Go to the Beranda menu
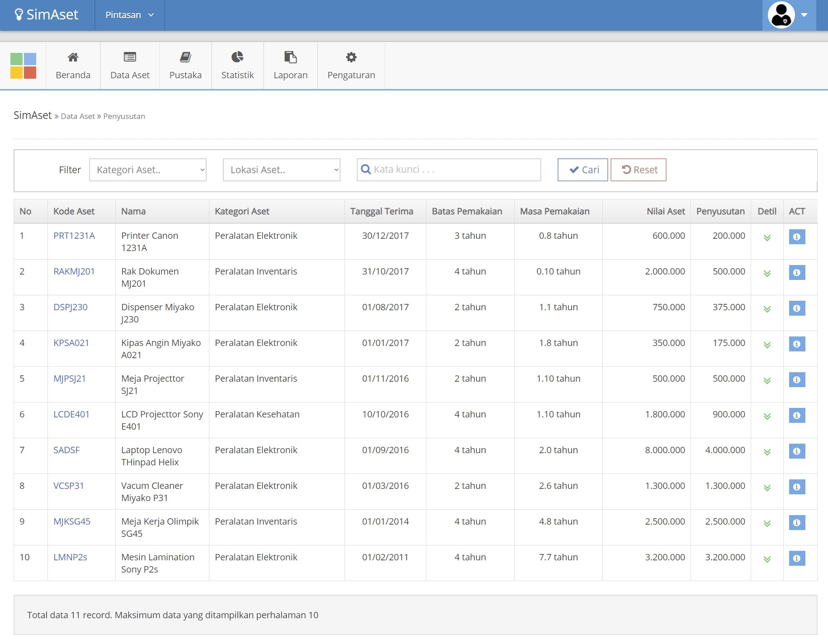The height and width of the screenshot is (644, 828). (73, 66)
